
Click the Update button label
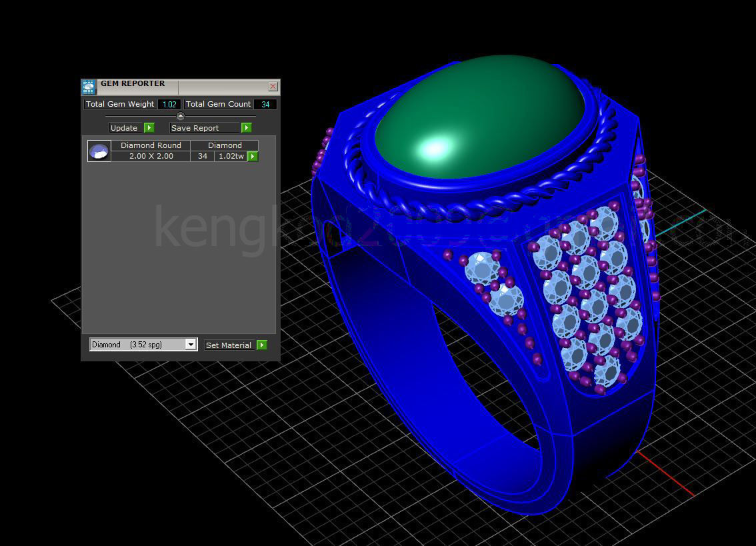(124, 128)
